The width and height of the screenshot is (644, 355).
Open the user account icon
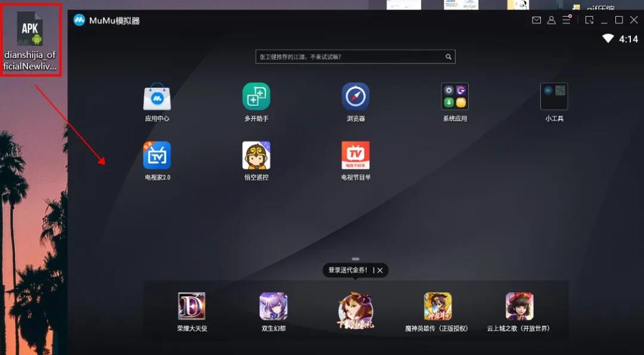tap(551, 20)
